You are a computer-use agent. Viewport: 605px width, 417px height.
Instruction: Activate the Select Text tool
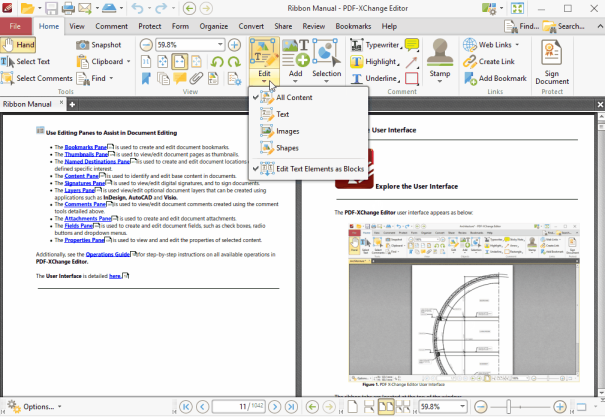coord(25,61)
